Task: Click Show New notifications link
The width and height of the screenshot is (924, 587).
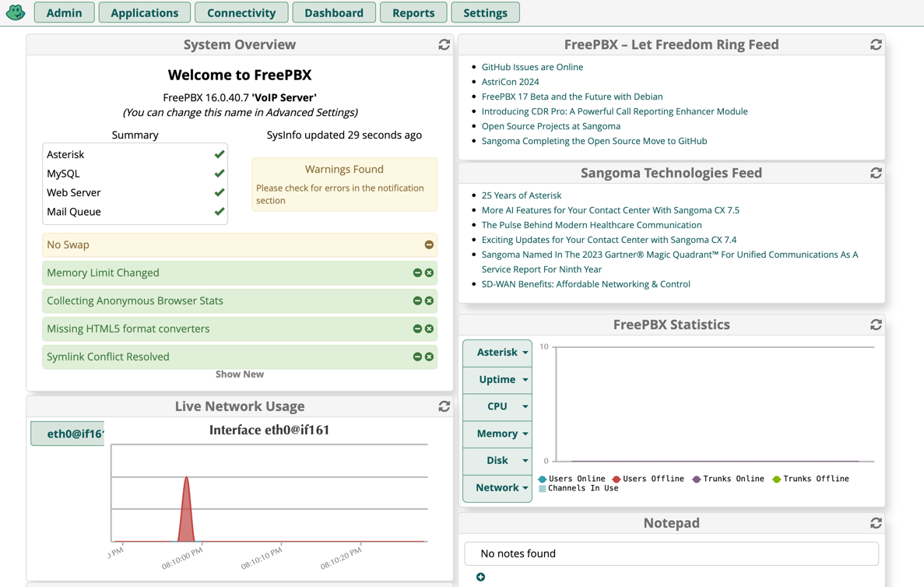Action: pos(240,374)
